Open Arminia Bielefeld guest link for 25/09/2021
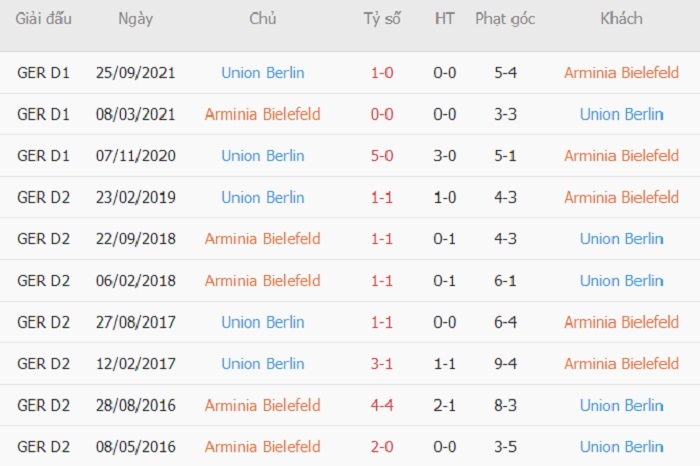Image resolution: width=700 pixels, height=466 pixels. pyautogui.click(x=621, y=73)
